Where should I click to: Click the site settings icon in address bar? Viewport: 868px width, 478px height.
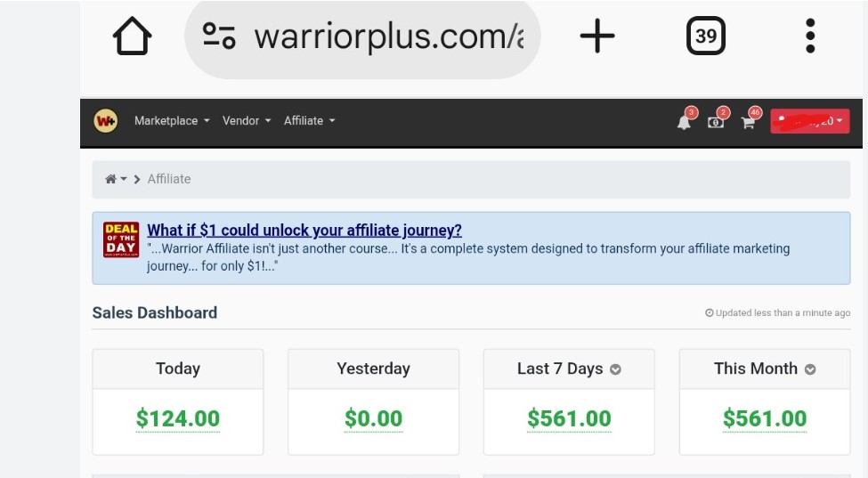click(219, 36)
